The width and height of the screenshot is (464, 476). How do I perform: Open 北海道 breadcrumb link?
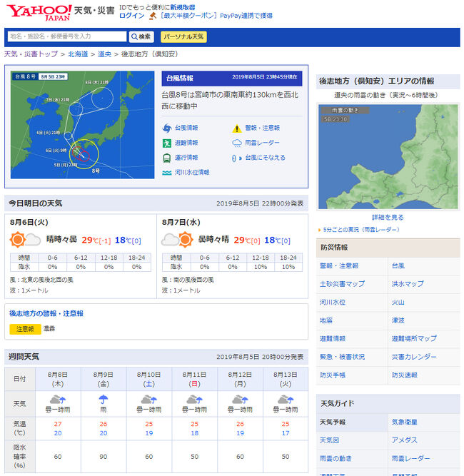coord(78,54)
